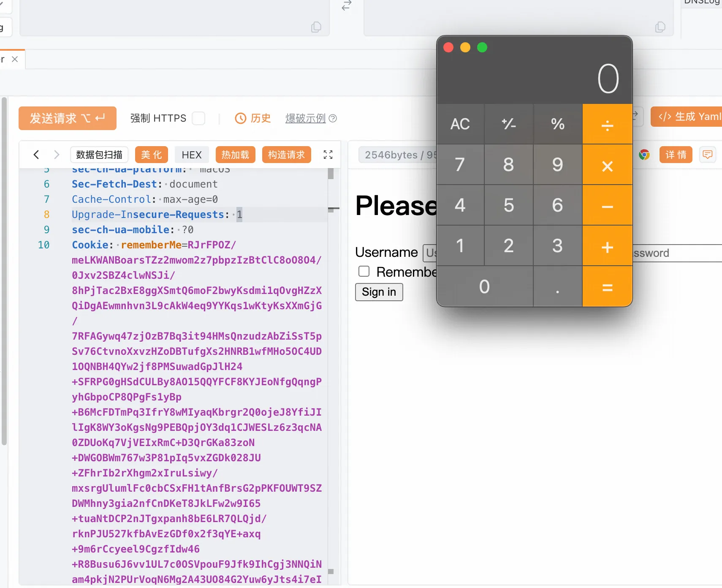
Task: Go to next request with right chevron
Action: click(x=57, y=155)
